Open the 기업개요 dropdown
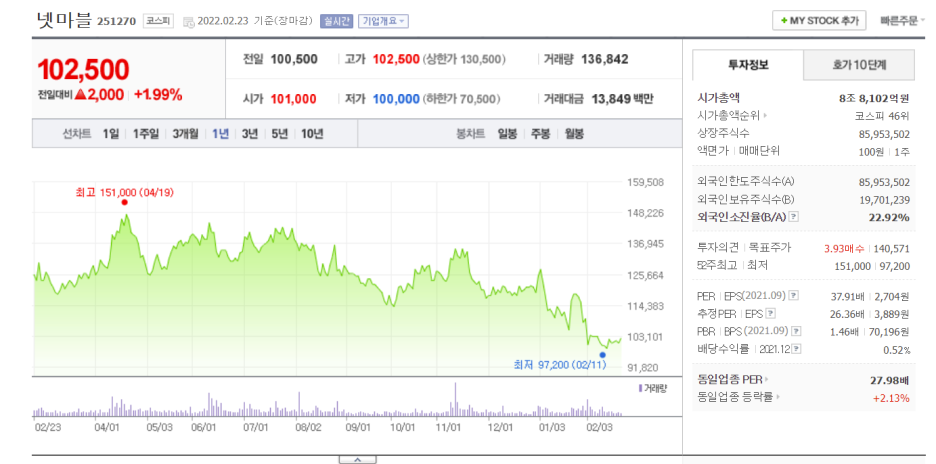The height and width of the screenshot is (464, 936). (x=383, y=21)
